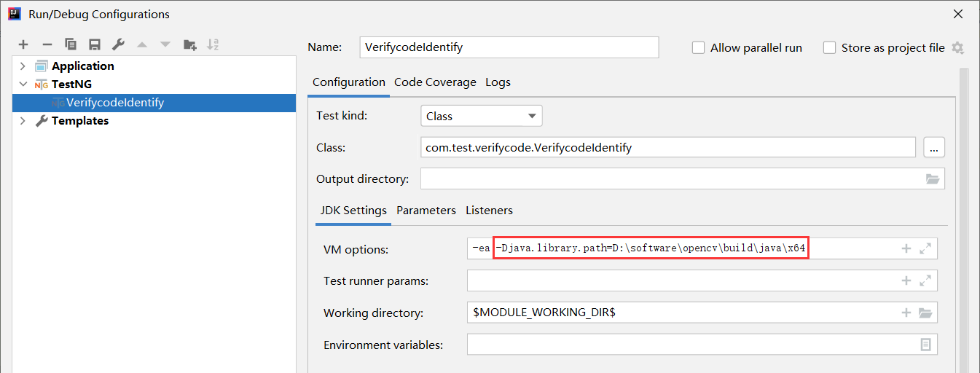The image size is (980, 373).
Task: Copy the selected configuration
Action: click(x=71, y=45)
